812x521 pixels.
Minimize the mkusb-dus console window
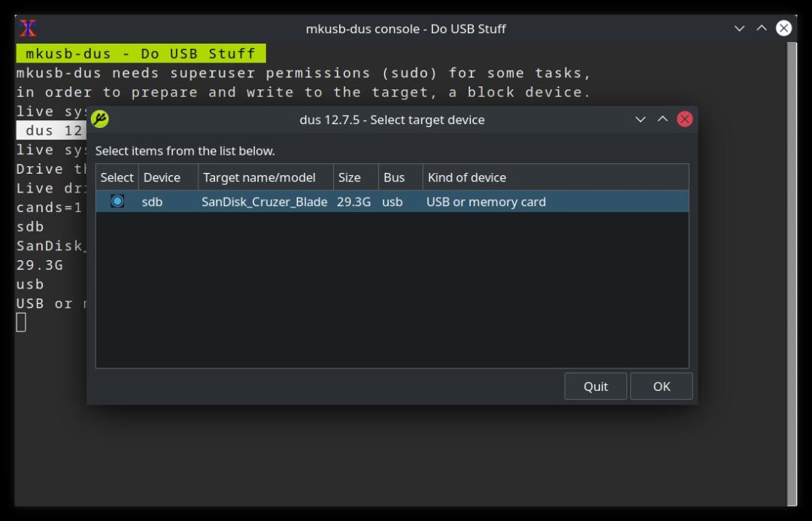tap(740, 28)
